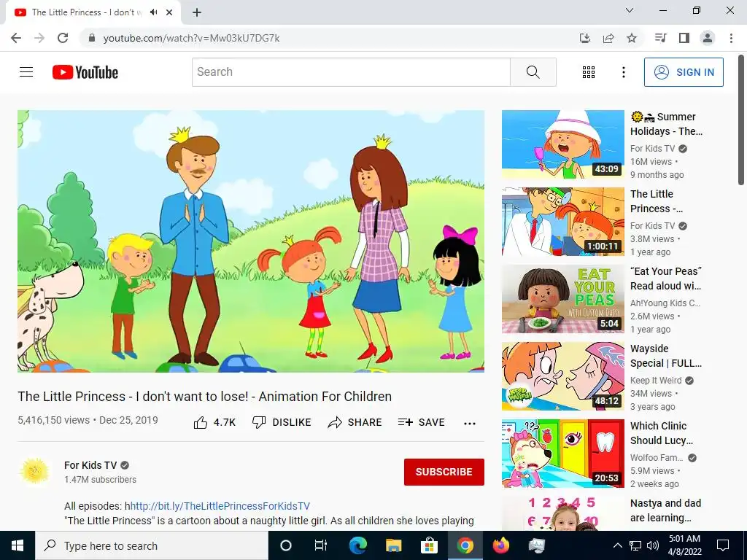Screen dimensions: 747x560
Task: Open YouTube settings three-dot menu
Action: (623, 72)
